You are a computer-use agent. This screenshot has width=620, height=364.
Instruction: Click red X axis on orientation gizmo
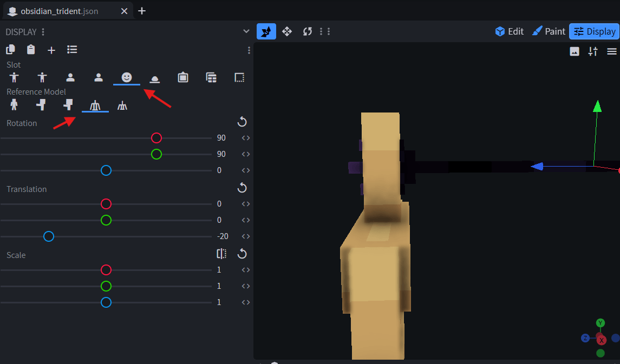(602, 340)
